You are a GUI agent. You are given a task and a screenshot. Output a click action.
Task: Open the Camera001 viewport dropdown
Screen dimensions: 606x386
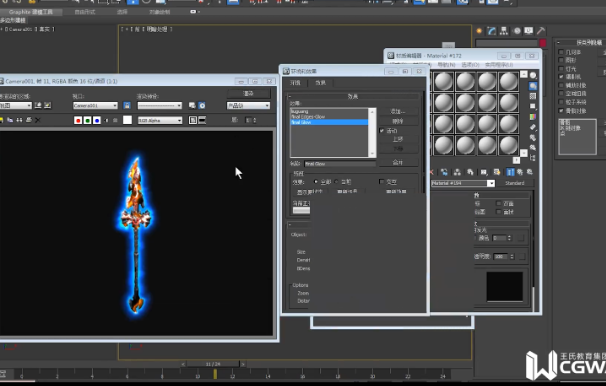pos(95,105)
